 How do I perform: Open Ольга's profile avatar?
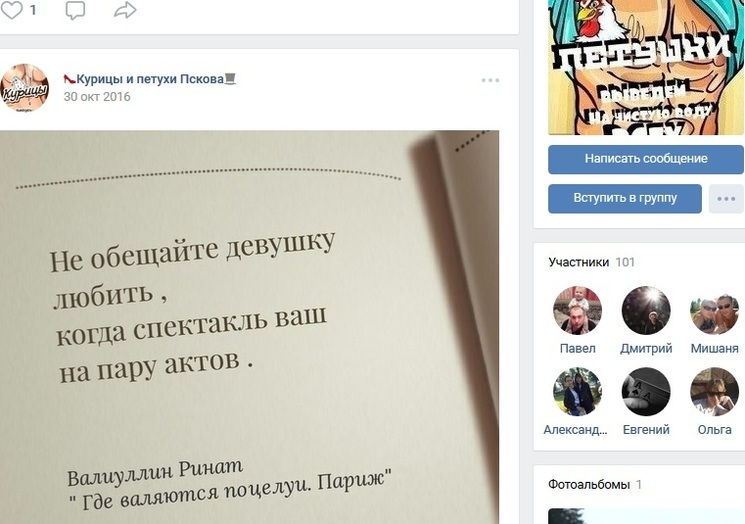[x=714, y=391]
